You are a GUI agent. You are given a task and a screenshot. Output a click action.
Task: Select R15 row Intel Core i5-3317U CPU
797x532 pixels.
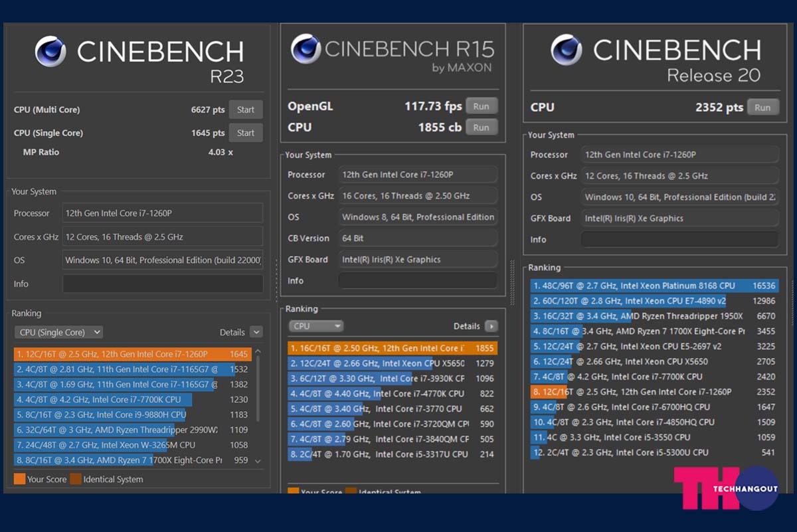[x=393, y=454]
